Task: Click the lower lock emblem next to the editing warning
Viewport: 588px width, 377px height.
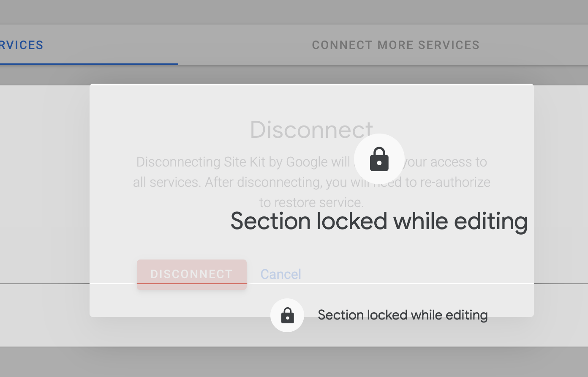Action: pos(287,315)
